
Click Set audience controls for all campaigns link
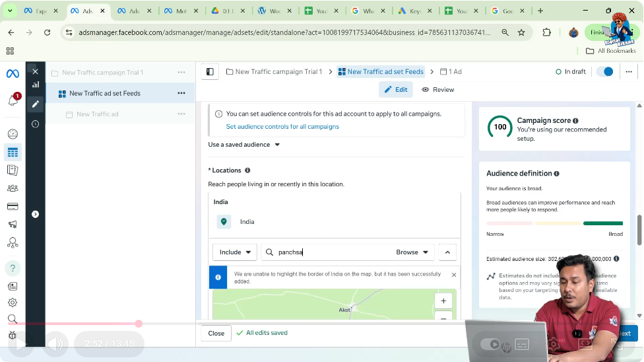[x=282, y=127]
